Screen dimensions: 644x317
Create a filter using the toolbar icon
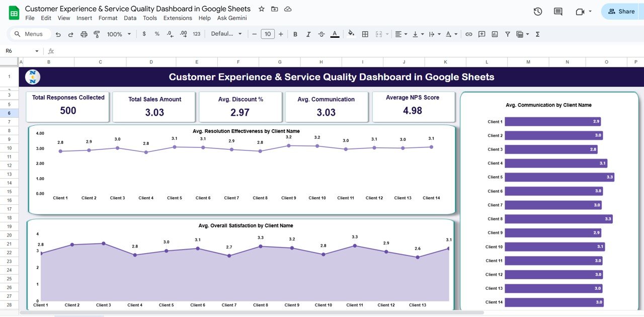tap(507, 34)
